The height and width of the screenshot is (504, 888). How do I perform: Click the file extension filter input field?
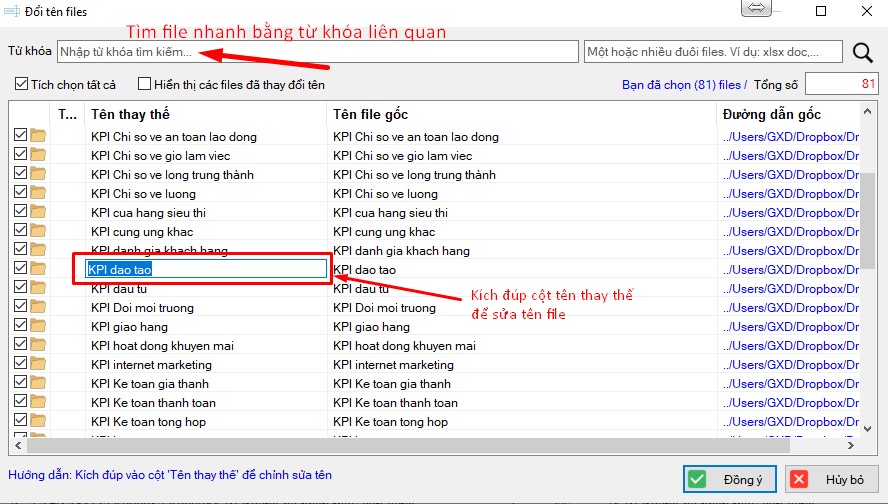(x=714, y=51)
